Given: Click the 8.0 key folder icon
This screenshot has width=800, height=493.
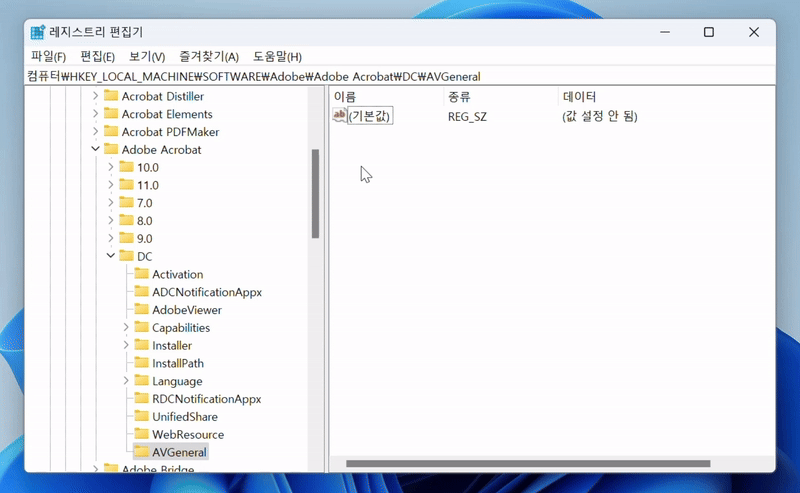Looking at the screenshot, I should tap(126, 220).
